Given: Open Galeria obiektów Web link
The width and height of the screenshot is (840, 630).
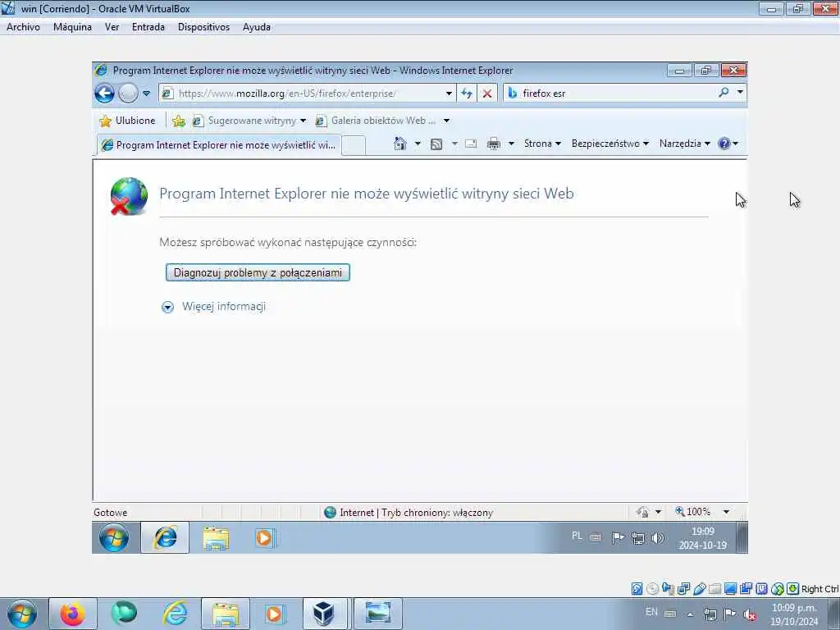Looking at the screenshot, I should pyautogui.click(x=376, y=121).
